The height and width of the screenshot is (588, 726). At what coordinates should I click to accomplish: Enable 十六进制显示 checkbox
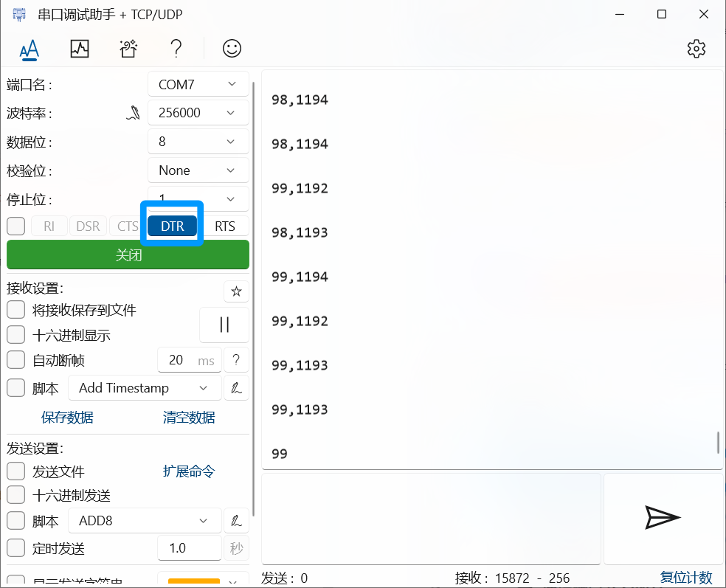[x=16, y=336]
